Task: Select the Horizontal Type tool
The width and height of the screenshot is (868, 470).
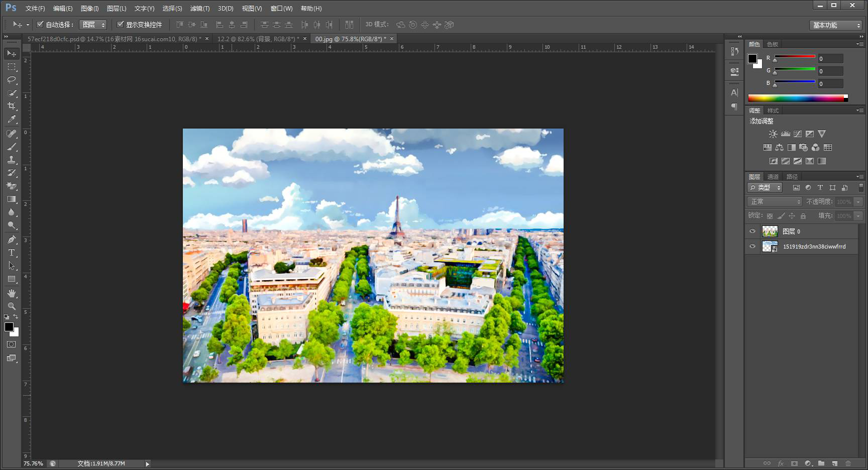Action: 12,253
